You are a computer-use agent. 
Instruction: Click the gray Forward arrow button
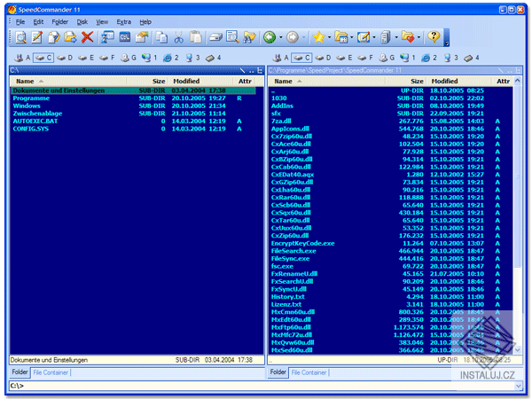(x=293, y=37)
